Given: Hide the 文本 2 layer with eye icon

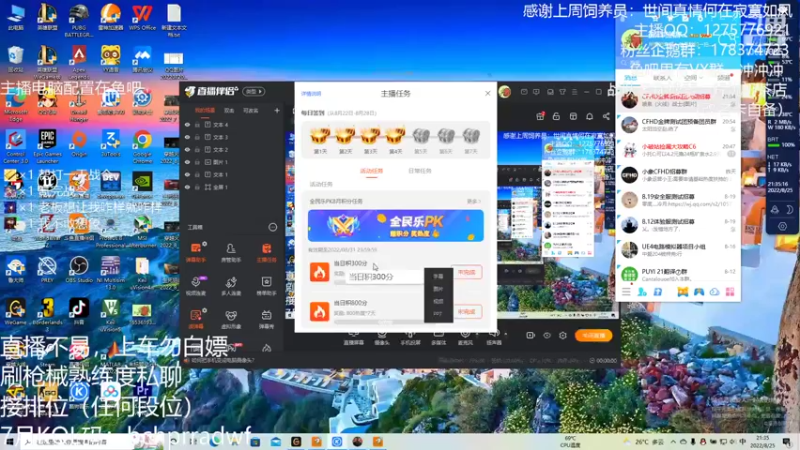Looking at the screenshot, I should pos(187,149).
